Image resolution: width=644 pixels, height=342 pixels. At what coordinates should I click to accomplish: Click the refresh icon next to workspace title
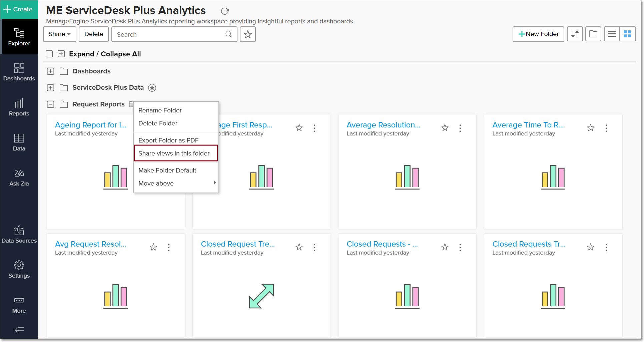225,11
